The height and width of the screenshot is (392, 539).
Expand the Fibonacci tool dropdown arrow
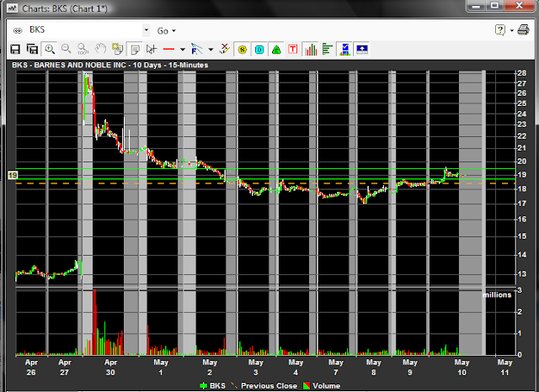tap(211, 50)
